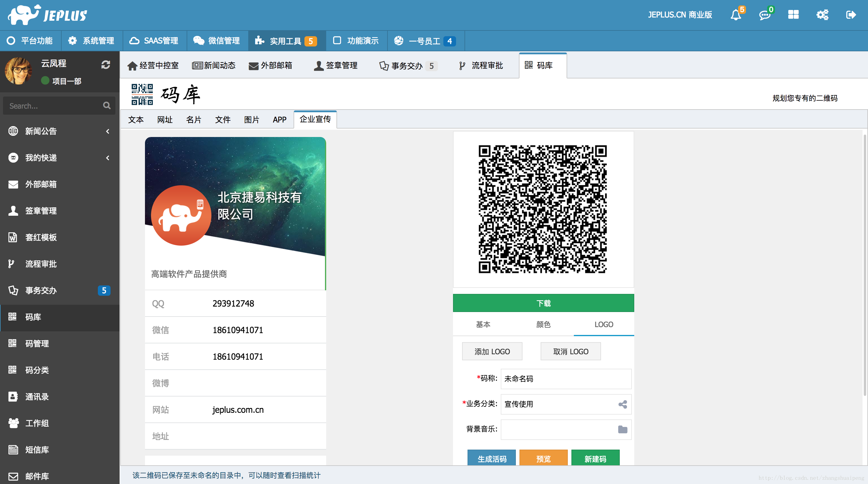This screenshot has height=484, width=868.
Task: Open 流程审批 in the sidebar
Action: (59, 264)
